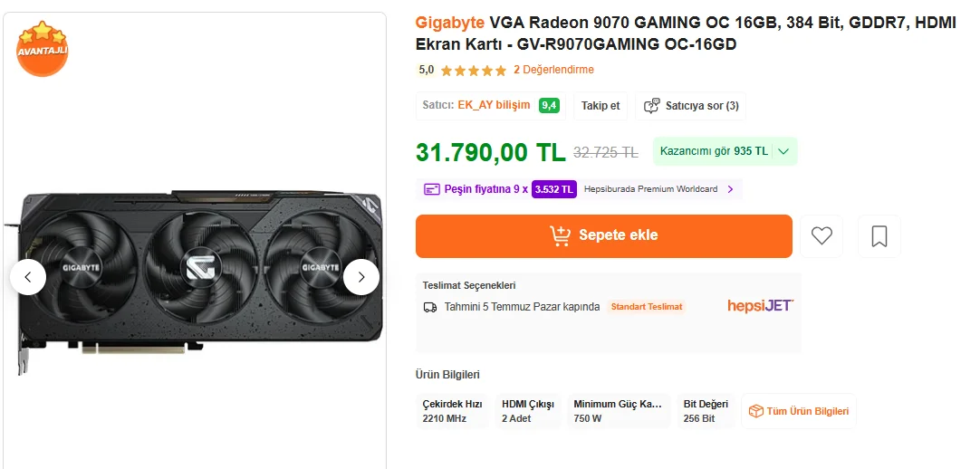The height and width of the screenshot is (469, 980).
Task: Save product using the bookmark icon
Action: coord(879,236)
